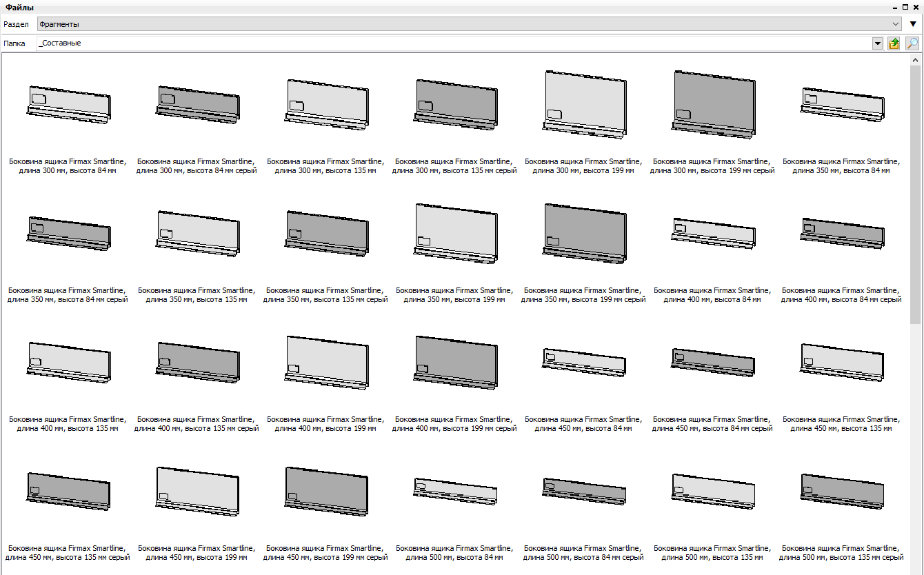Click caption 'длина 400 мм, высота 199 мм'
This screenshot has height=575, width=924.
(x=325, y=428)
